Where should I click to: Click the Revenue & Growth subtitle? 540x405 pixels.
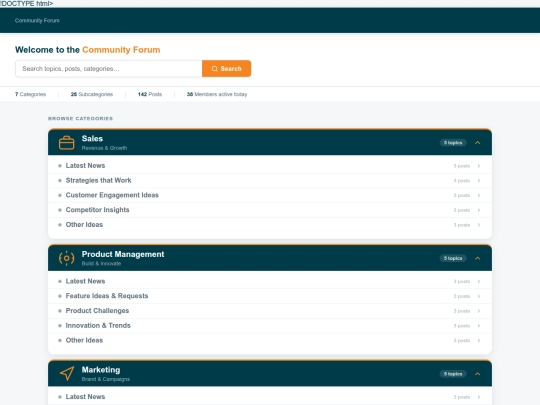[104, 148]
